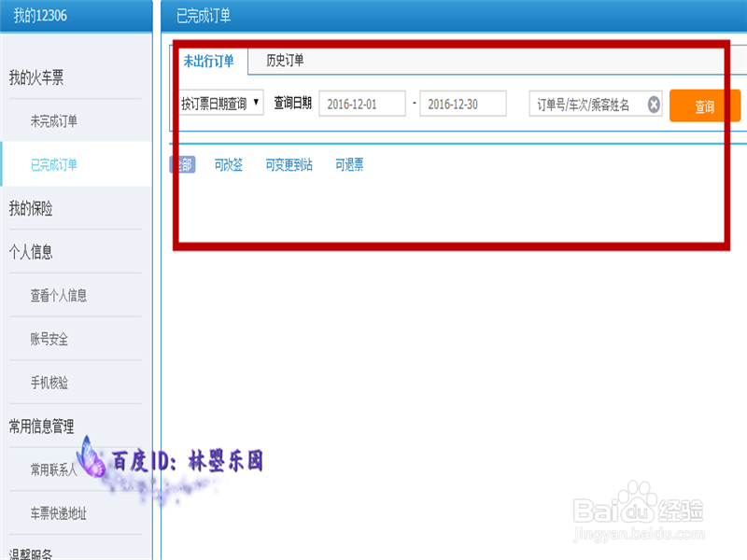747x560 pixels.
Task: Clear the order search box with the X icon
Action: coord(654,105)
